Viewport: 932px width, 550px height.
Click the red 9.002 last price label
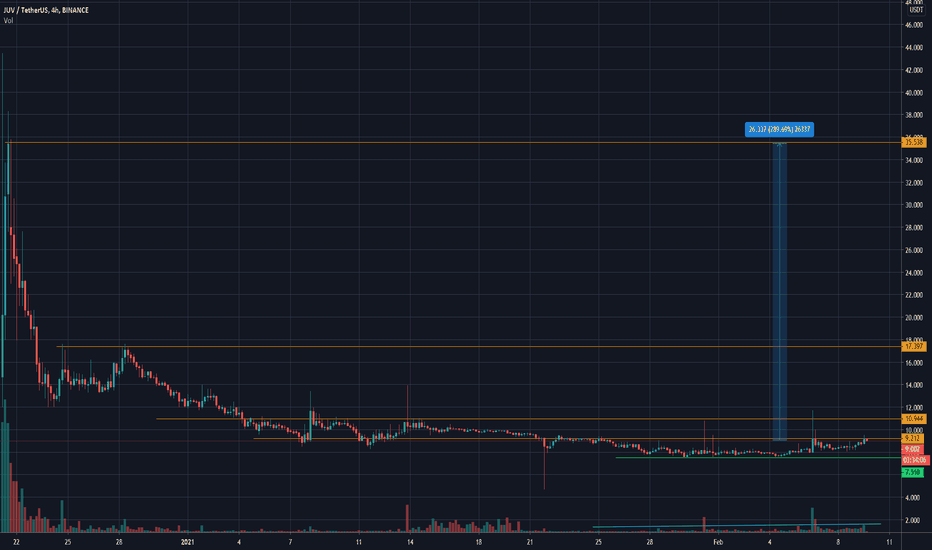(912, 449)
